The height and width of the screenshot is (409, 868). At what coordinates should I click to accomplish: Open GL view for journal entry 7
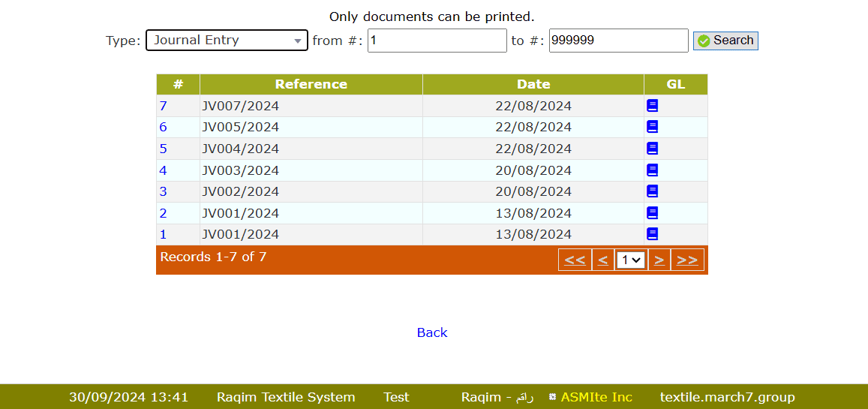[x=652, y=106]
